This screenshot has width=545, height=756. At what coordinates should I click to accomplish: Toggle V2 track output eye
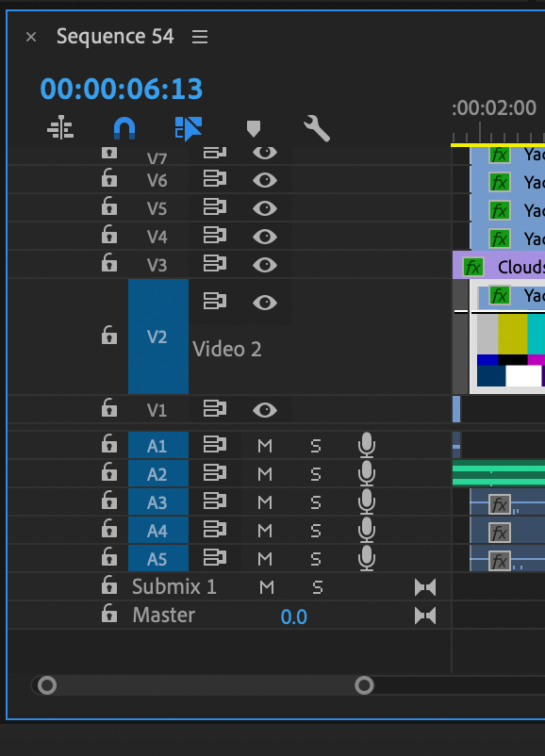coord(265,303)
